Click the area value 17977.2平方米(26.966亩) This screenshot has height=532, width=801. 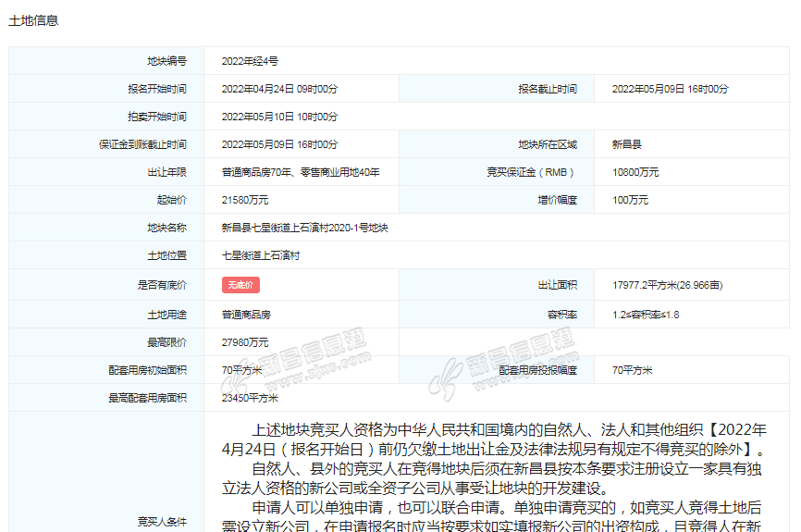coord(667,286)
